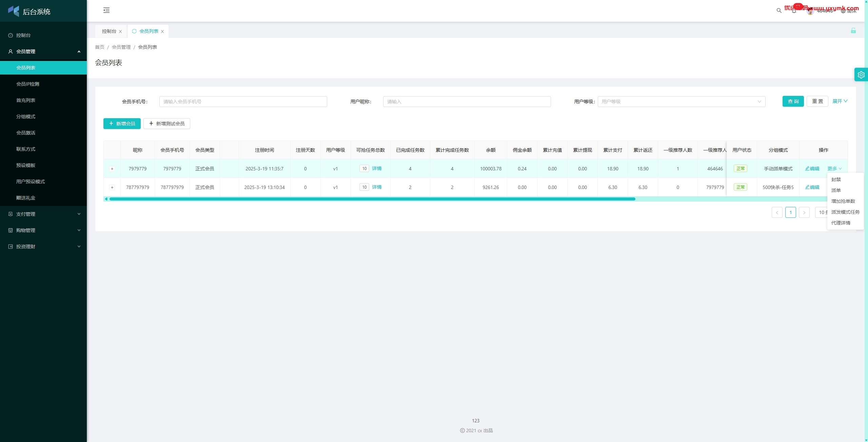
Task: Click the 后台系统 logo
Action: click(x=29, y=11)
